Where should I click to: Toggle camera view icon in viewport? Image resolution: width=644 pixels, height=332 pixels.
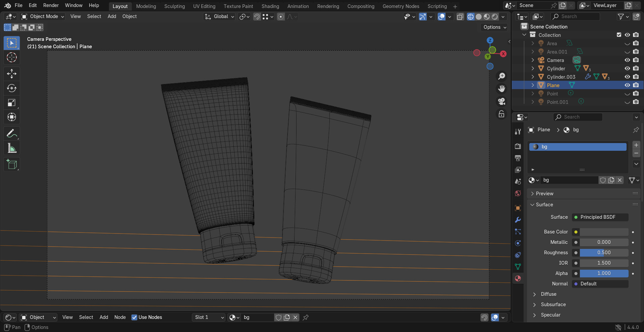pos(501,102)
